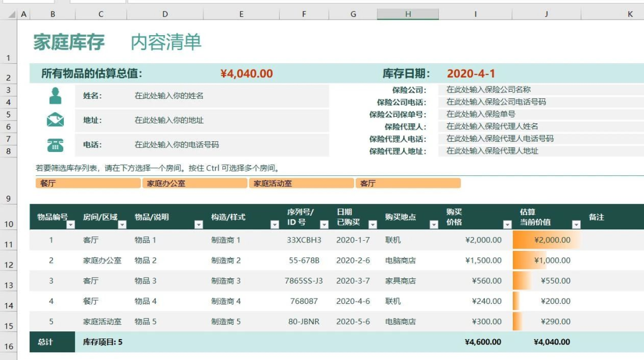Open the 物品编号 filter dropdown
Screen dimensions: 644x360
[70, 225]
